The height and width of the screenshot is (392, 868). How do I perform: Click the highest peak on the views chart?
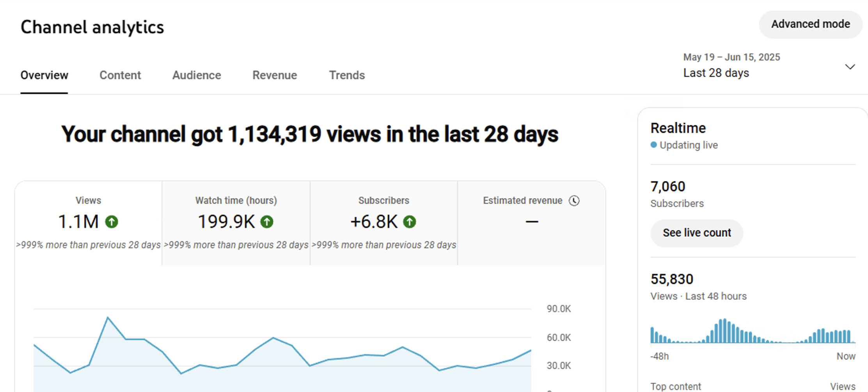[108, 318]
